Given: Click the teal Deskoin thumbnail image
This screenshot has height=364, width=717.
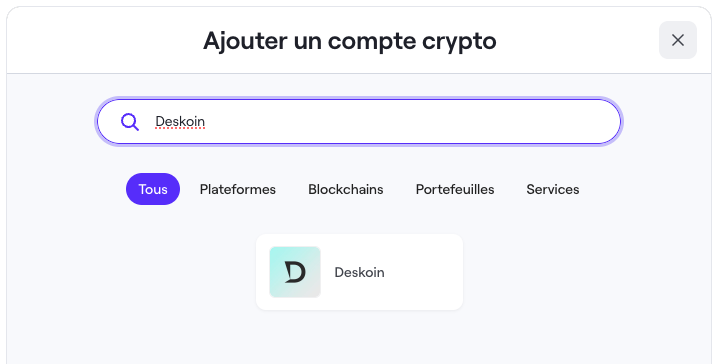Looking at the screenshot, I should coord(295,272).
